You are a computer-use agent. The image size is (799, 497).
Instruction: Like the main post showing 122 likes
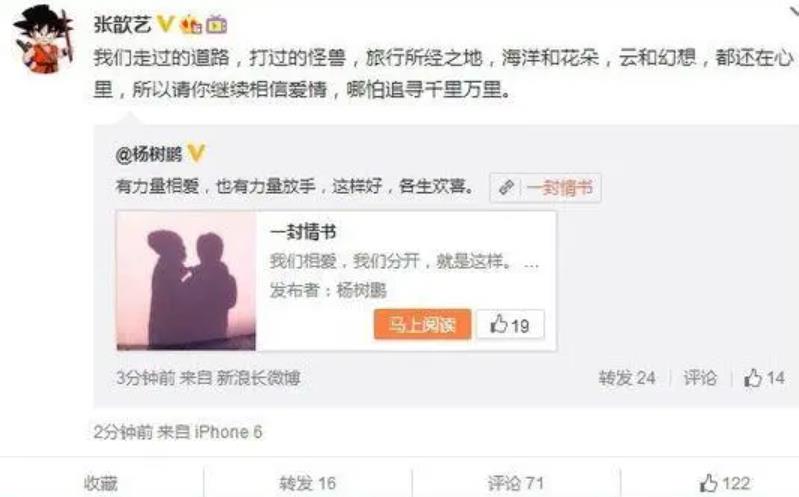(724, 483)
